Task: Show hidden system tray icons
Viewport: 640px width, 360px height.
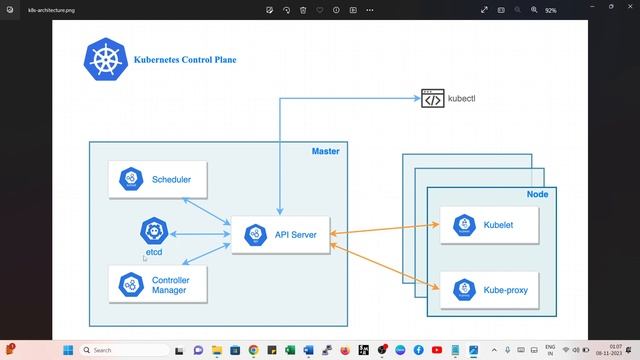Action: tap(494, 350)
